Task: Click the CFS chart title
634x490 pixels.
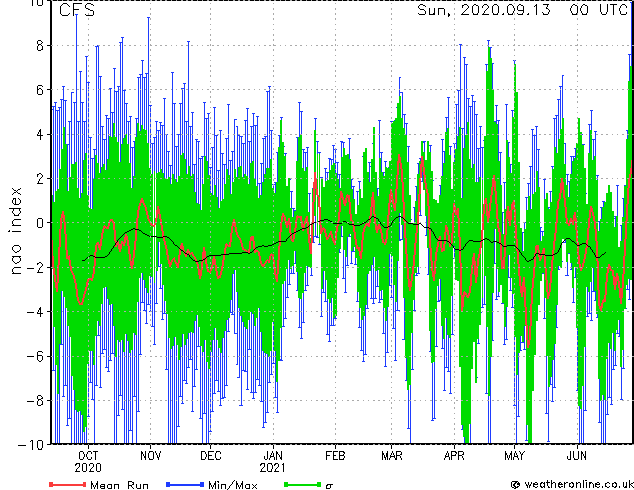Action: coord(78,11)
